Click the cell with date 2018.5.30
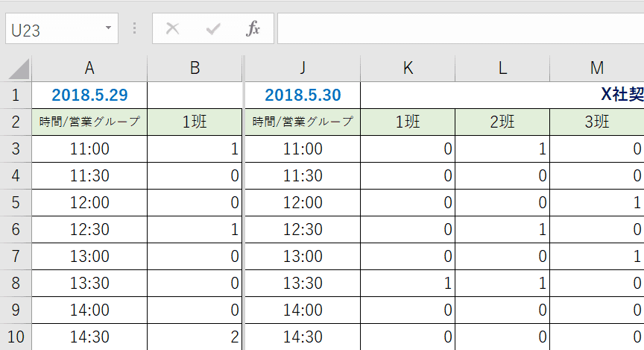 (x=303, y=95)
